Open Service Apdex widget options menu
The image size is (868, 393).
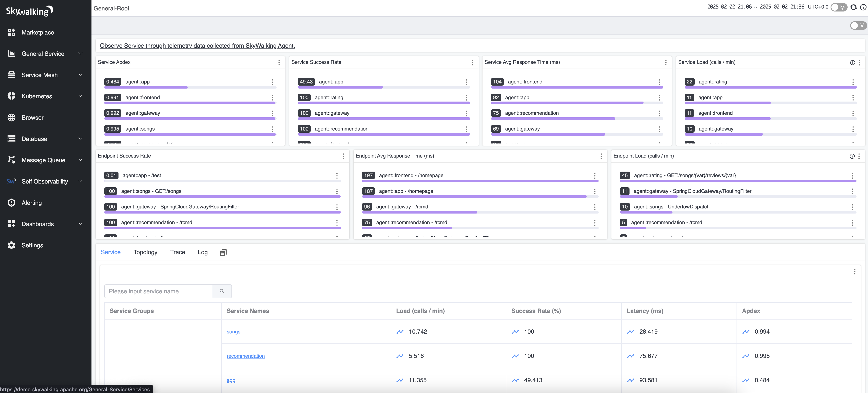click(x=279, y=62)
